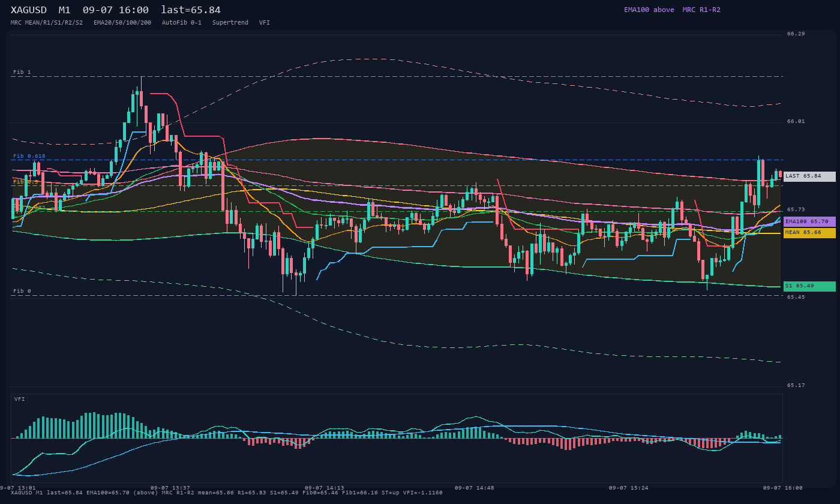Click the EMA100 65.70 price tag
Viewport: 840px width, 504px height.
click(809, 222)
